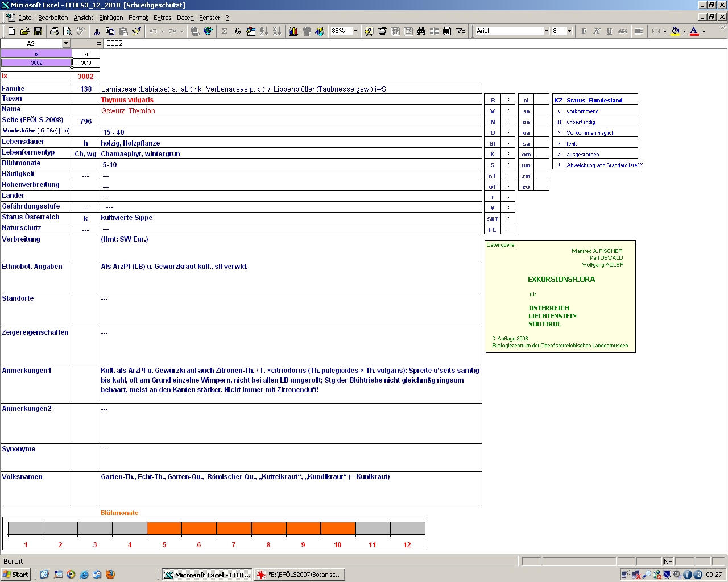Activate the Format Painter brush
The image size is (728, 582).
136,31
